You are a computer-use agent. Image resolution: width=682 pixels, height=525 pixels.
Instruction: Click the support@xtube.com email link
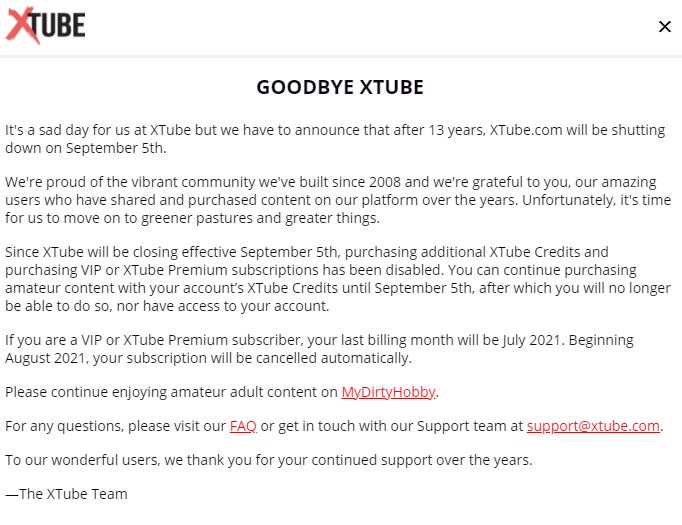coord(593,426)
